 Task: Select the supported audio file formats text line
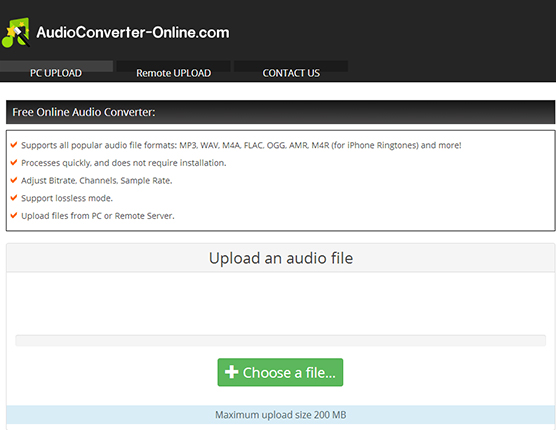241,145
